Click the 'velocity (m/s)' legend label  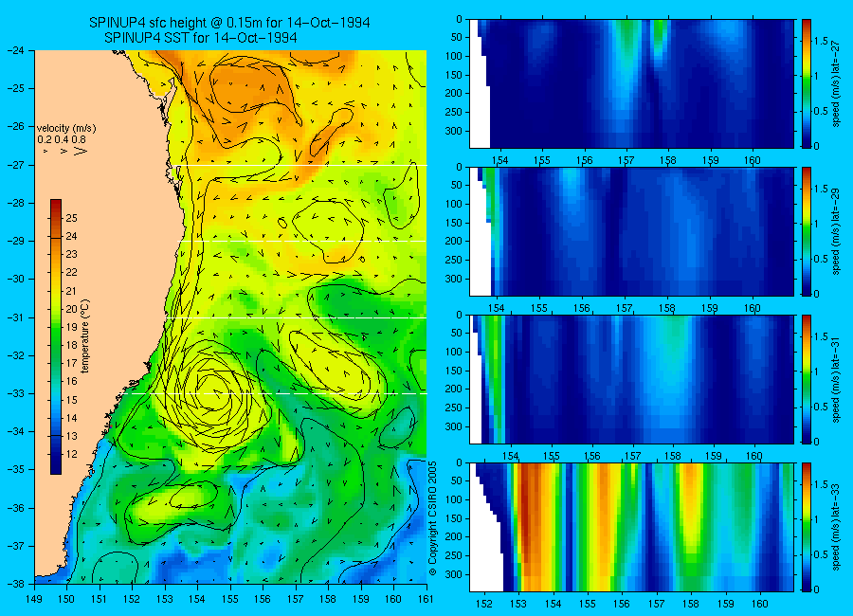point(66,129)
